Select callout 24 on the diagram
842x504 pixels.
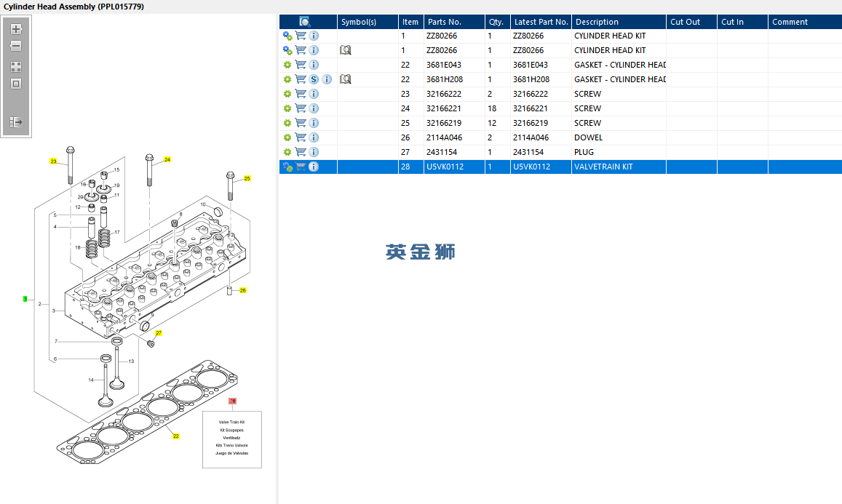[x=167, y=159]
